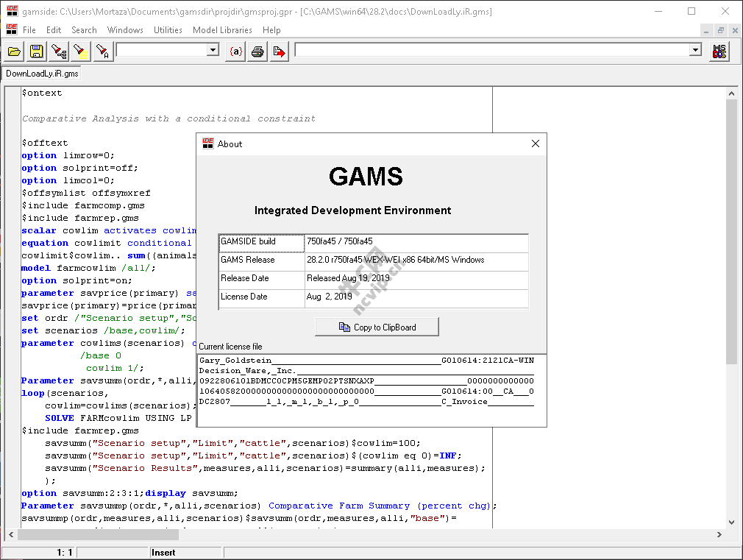The width and height of the screenshot is (743, 560).
Task: Click the horizontal scrollbar right arrow
Action: click(719, 534)
